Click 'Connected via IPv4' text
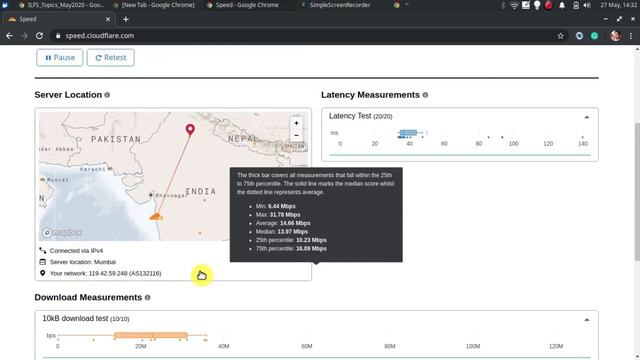 pos(76,251)
